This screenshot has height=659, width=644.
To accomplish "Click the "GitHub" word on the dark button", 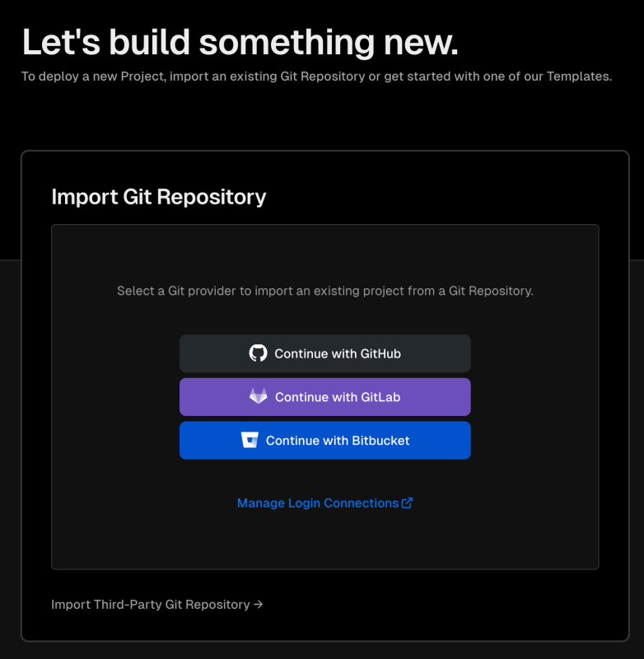I will 380,354.
